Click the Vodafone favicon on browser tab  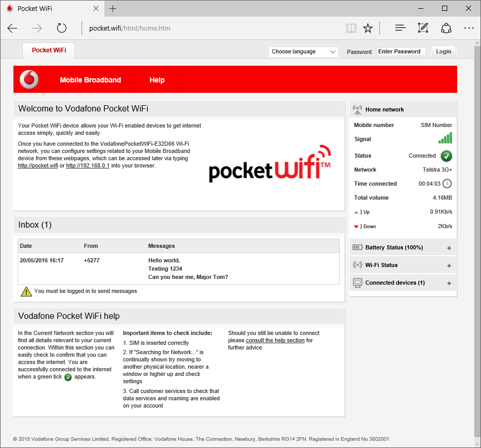[10, 8]
